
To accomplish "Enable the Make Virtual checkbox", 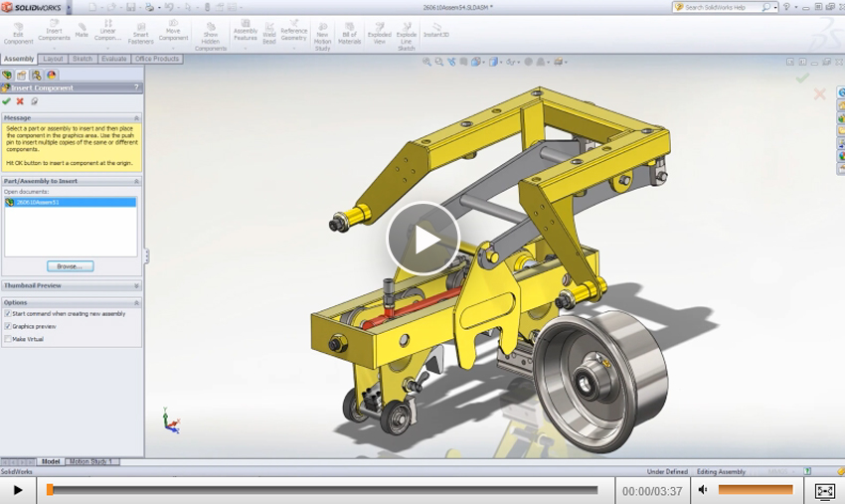I will pyautogui.click(x=8, y=339).
